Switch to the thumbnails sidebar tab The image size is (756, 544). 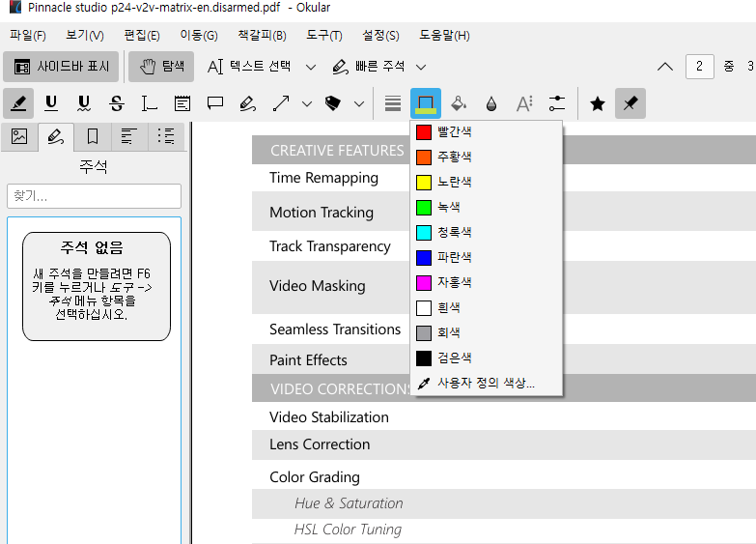(19, 136)
